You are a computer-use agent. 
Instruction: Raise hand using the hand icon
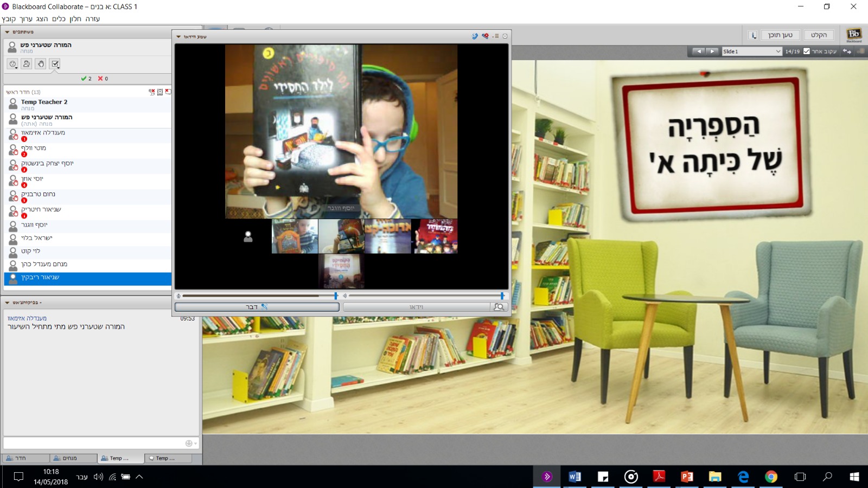point(41,64)
